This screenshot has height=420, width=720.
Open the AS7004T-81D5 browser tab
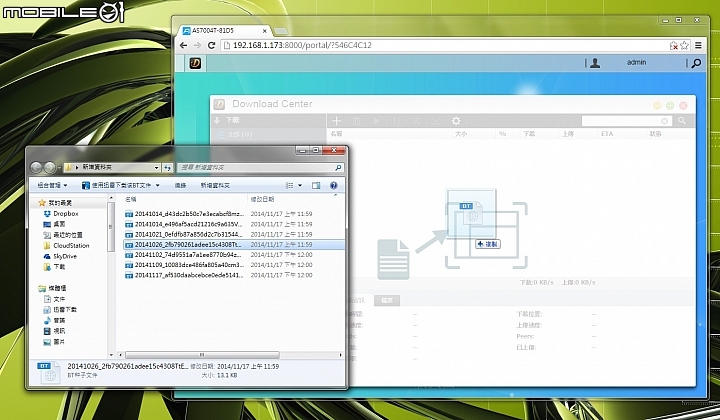(x=224, y=31)
